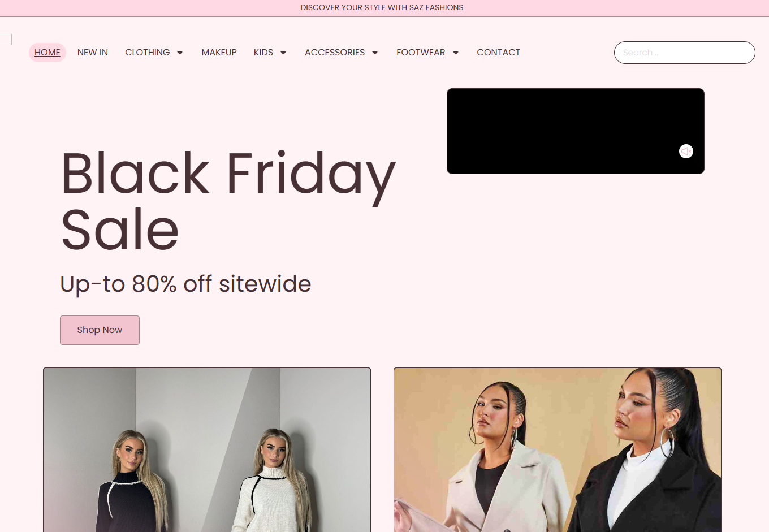Open the coats product image
The image size is (769, 532).
[558, 450]
